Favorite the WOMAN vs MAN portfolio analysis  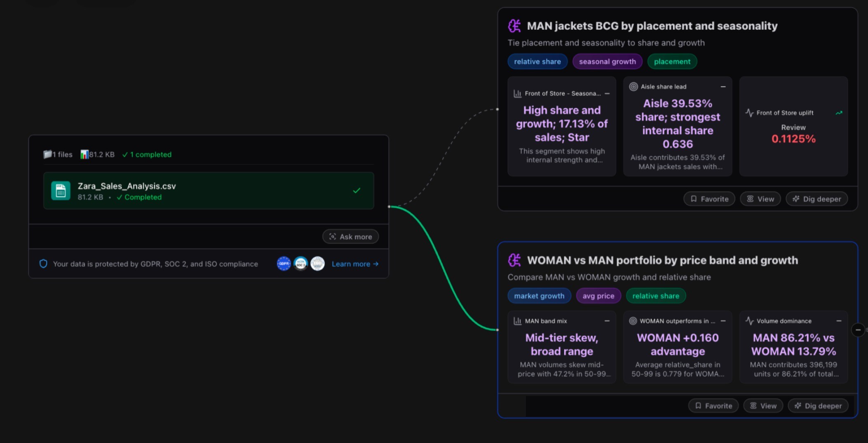(x=713, y=406)
